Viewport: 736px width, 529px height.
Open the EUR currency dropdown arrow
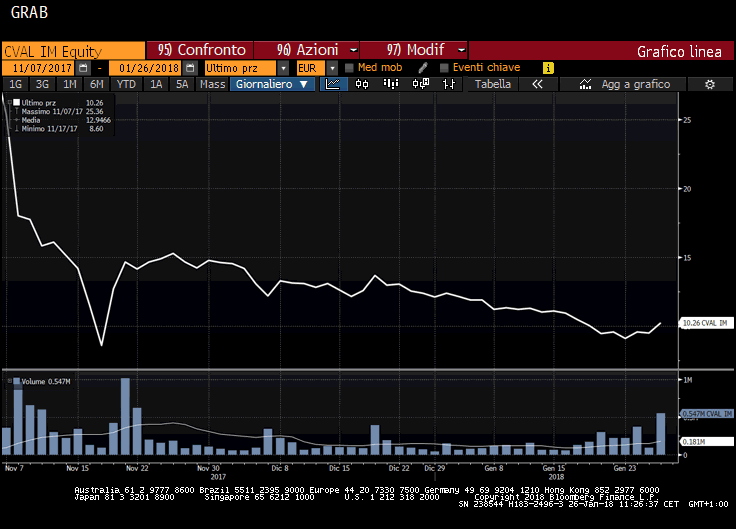click(x=332, y=68)
